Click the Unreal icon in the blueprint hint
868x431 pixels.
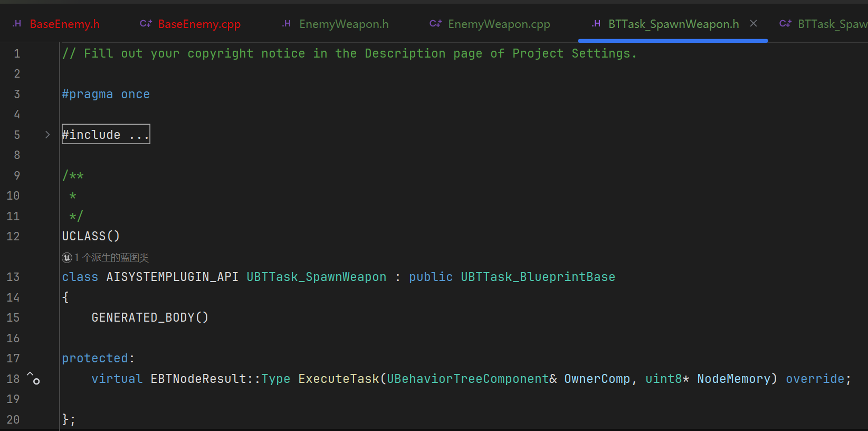(x=67, y=258)
